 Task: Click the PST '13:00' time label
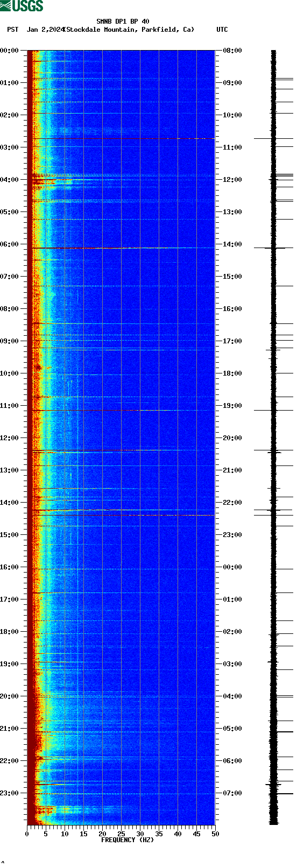[x=10, y=470]
